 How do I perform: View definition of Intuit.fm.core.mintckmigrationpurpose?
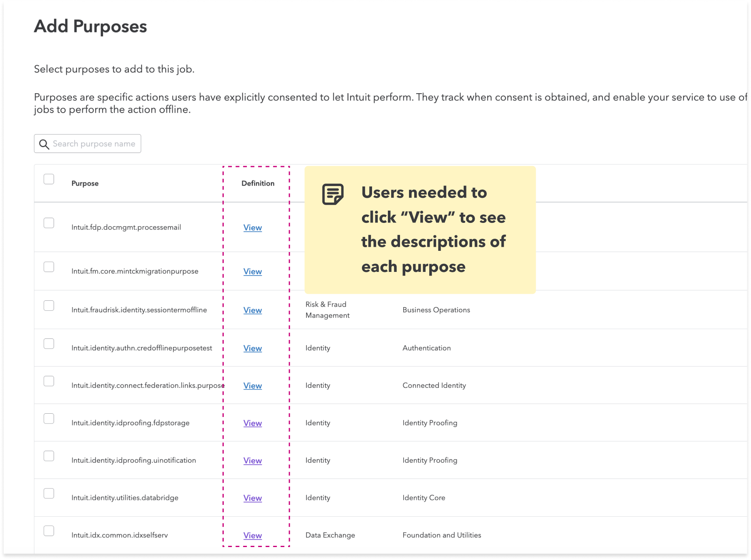(x=252, y=271)
